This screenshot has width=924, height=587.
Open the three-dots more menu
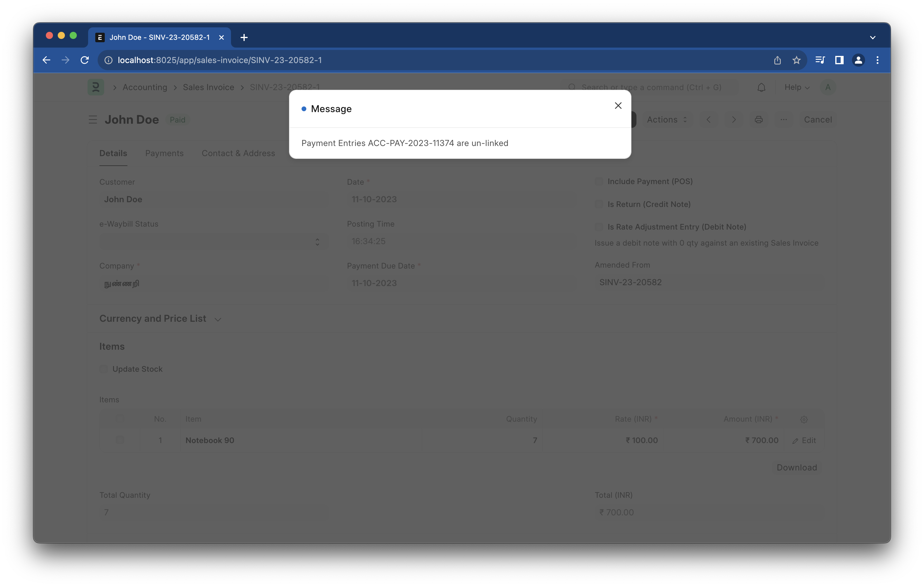point(783,120)
